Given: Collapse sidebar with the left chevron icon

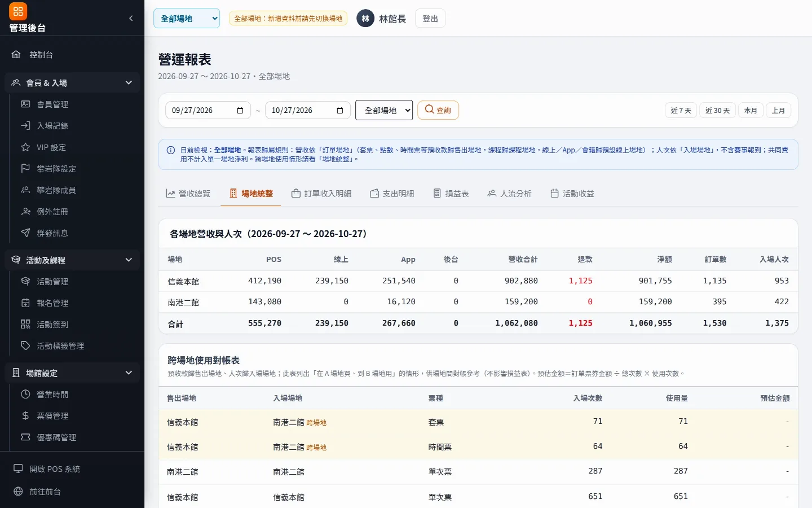Looking at the screenshot, I should [131, 18].
